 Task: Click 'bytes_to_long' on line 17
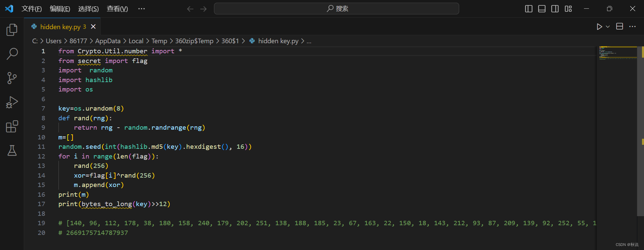point(107,204)
